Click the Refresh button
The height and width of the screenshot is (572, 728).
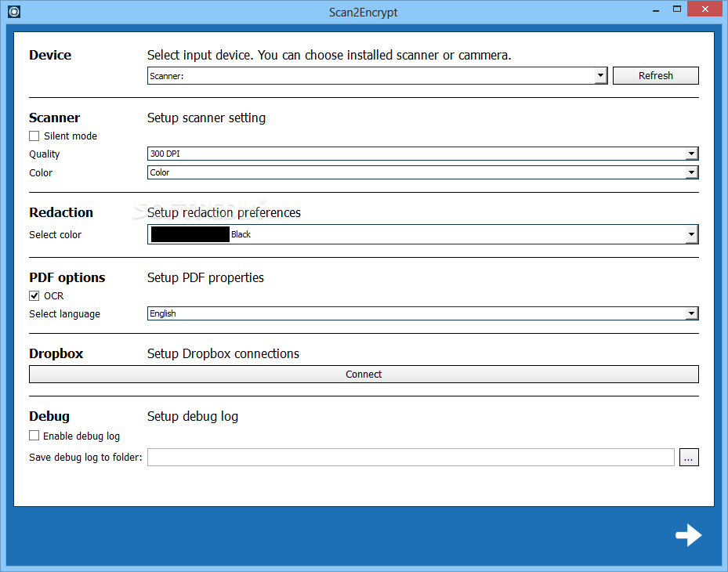(656, 76)
